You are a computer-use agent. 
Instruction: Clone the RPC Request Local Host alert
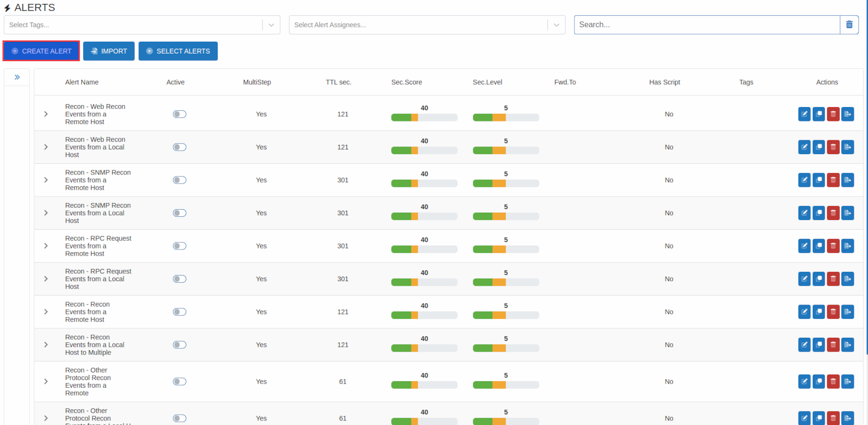818,279
